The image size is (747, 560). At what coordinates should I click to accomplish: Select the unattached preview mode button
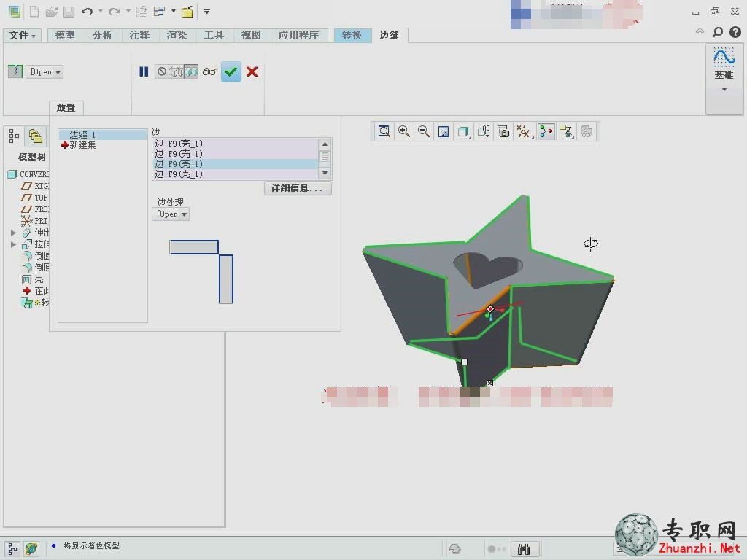[177, 71]
